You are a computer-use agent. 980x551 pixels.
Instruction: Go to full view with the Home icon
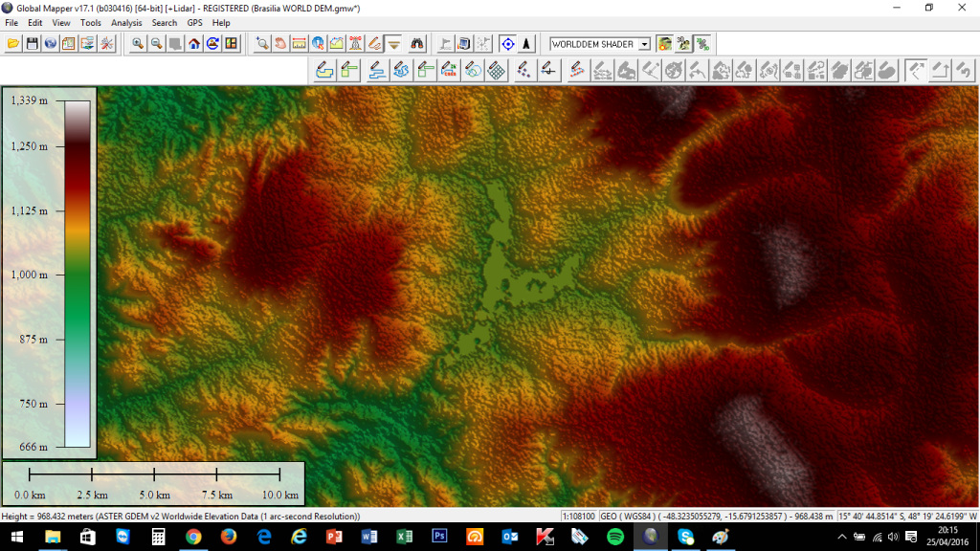194,44
